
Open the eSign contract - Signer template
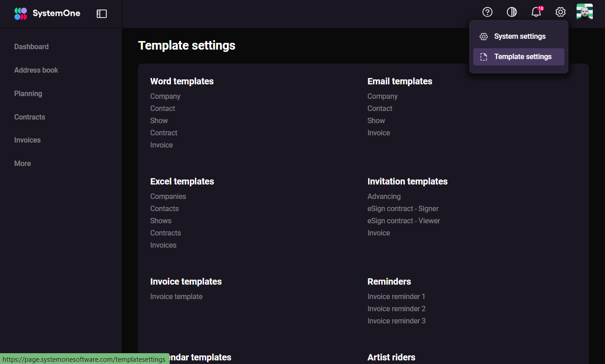click(x=403, y=208)
